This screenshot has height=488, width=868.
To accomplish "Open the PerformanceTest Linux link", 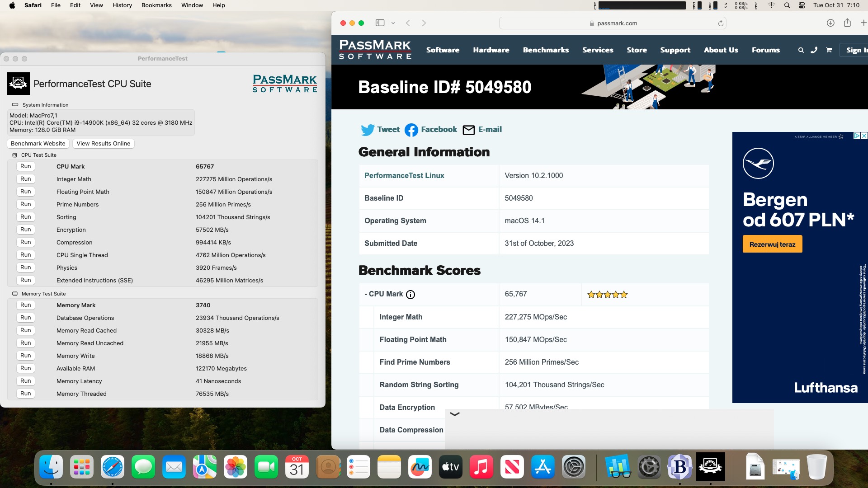I will pyautogui.click(x=404, y=176).
